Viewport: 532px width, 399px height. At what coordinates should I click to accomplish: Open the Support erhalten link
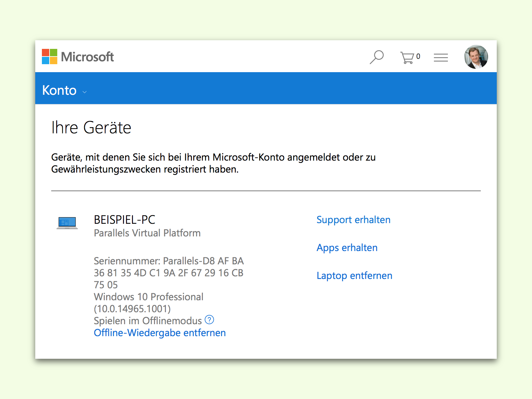point(353,220)
